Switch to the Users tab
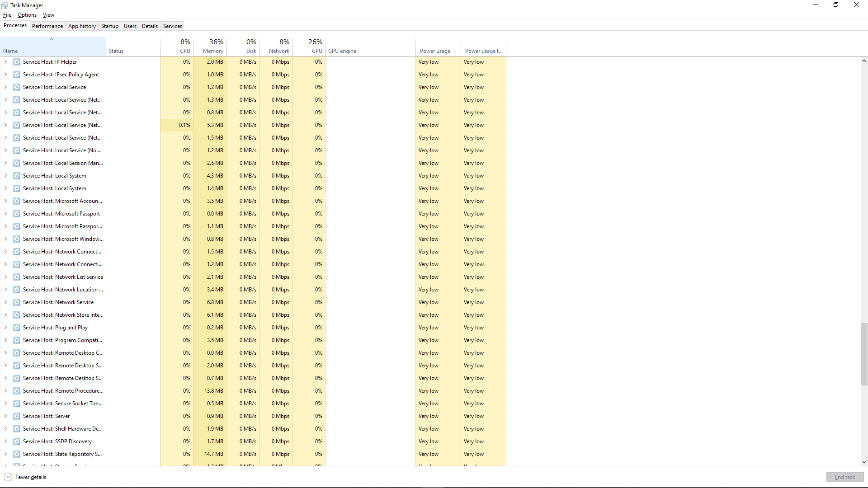 click(x=130, y=26)
